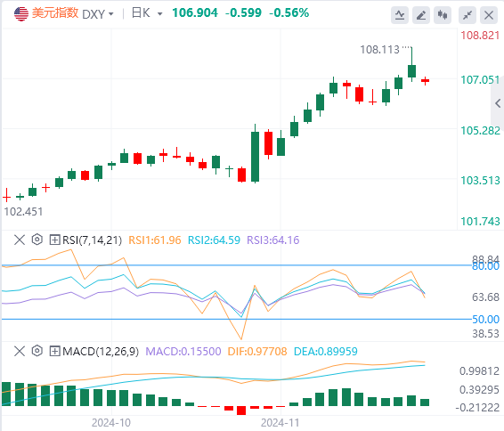Viewport: 504px width, 431px height.
Task: Shrink chart with collapse arrows icon
Action: point(467,15)
